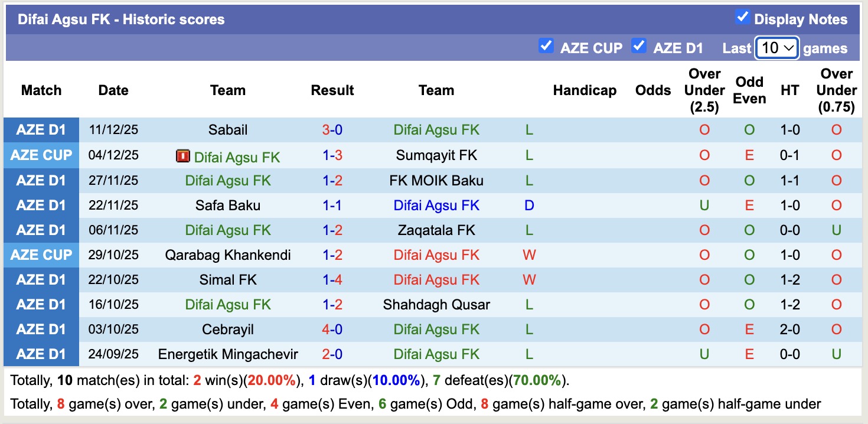
Task: Uncheck the AZE CUP filter
Action: point(546,47)
